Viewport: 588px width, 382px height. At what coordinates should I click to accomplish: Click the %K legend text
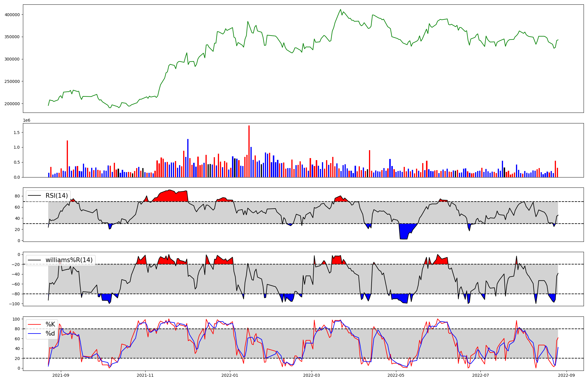point(50,324)
